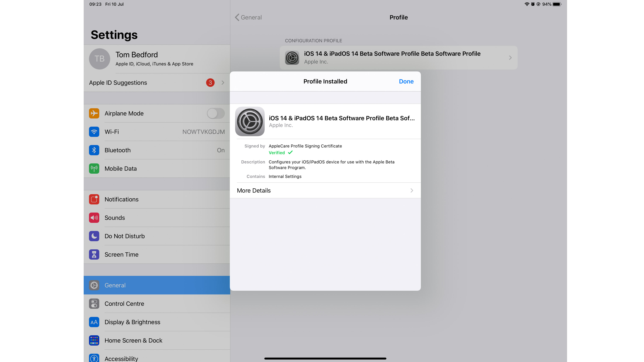
Task: Tap the Bluetooth On status
Action: (x=221, y=150)
